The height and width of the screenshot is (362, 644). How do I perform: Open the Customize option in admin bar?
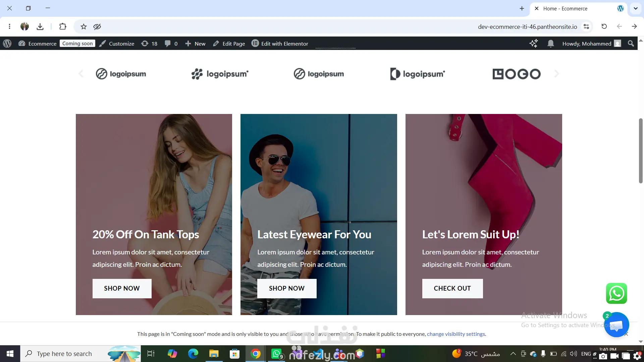[x=117, y=44]
